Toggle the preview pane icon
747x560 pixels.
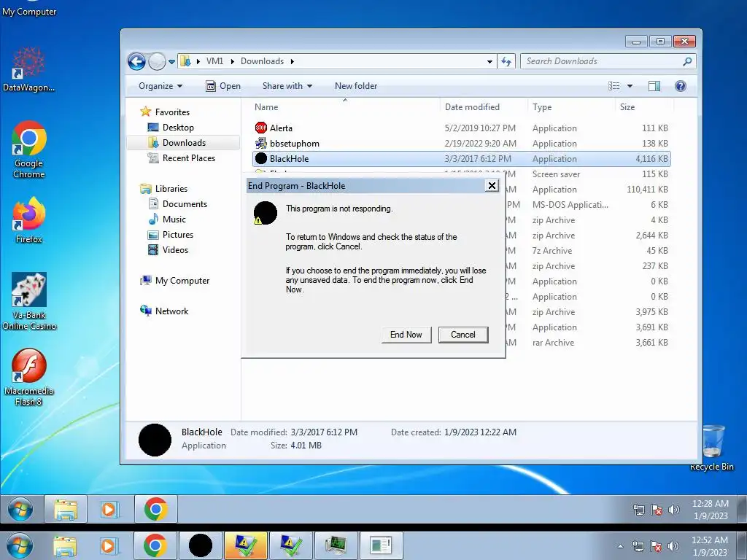click(x=654, y=86)
